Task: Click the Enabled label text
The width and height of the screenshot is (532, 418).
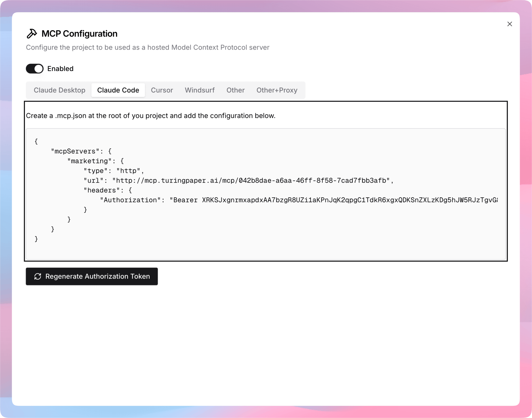Action: (60, 69)
